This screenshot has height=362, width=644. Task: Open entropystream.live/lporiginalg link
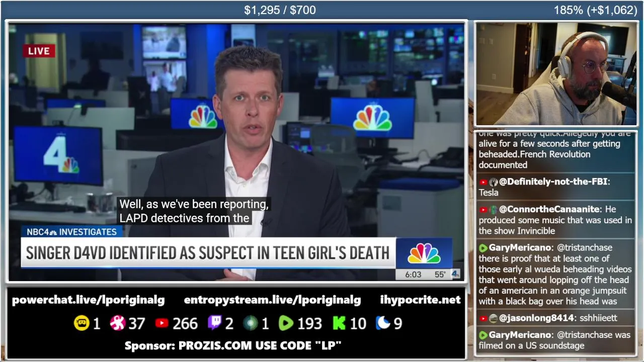[x=272, y=300]
